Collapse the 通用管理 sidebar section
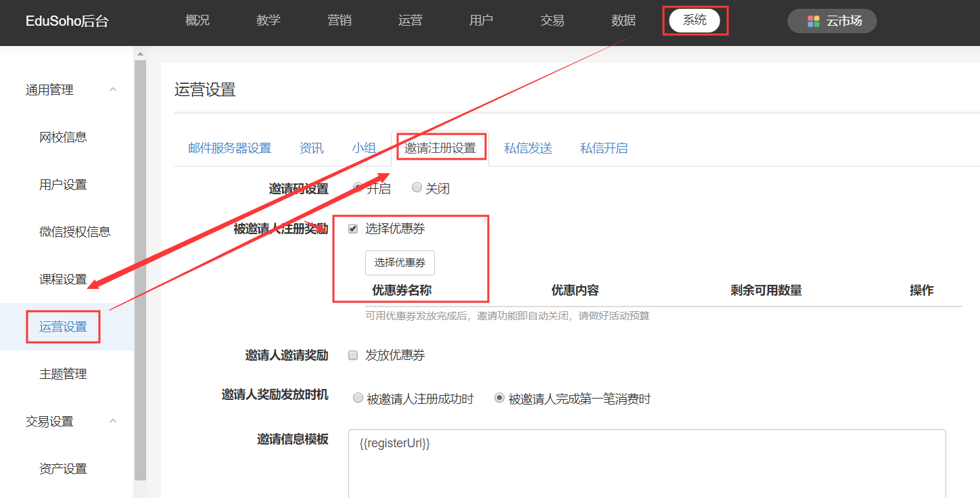 pyautogui.click(x=113, y=89)
